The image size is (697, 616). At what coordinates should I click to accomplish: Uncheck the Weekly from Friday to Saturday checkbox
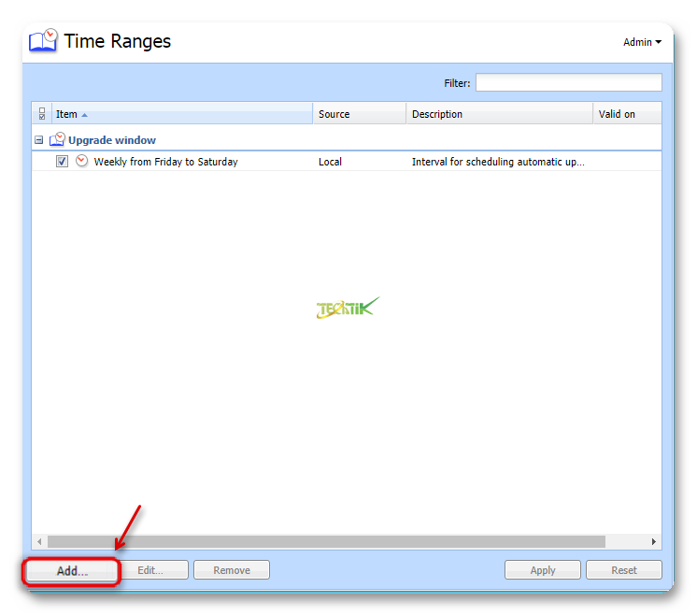(x=62, y=162)
